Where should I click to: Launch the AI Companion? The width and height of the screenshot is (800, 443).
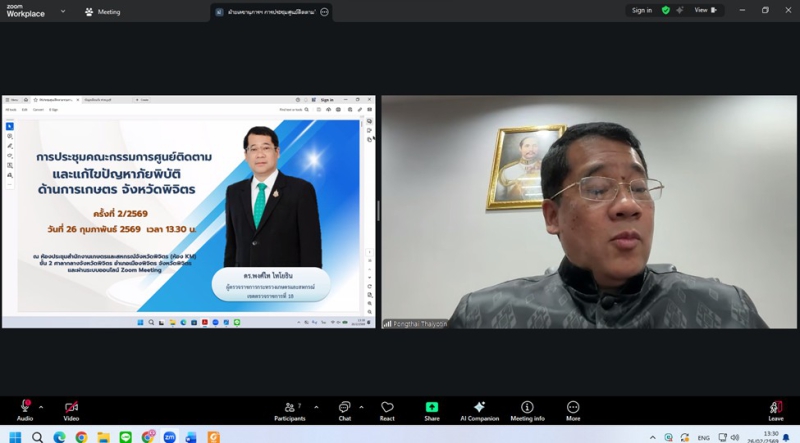pyautogui.click(x=479, y=408)
